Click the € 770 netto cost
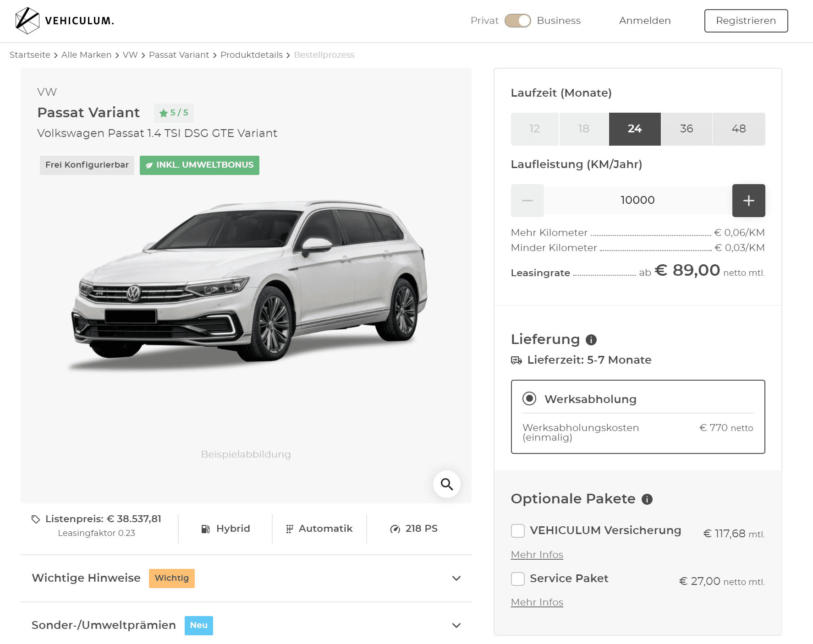This screenshot has height=644, width=813. pos(726,428)
